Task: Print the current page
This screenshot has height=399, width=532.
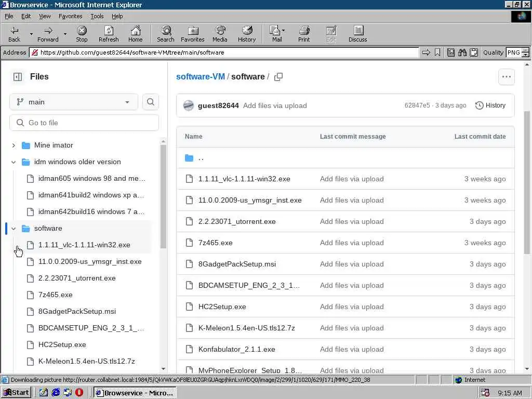Action: 304,34
